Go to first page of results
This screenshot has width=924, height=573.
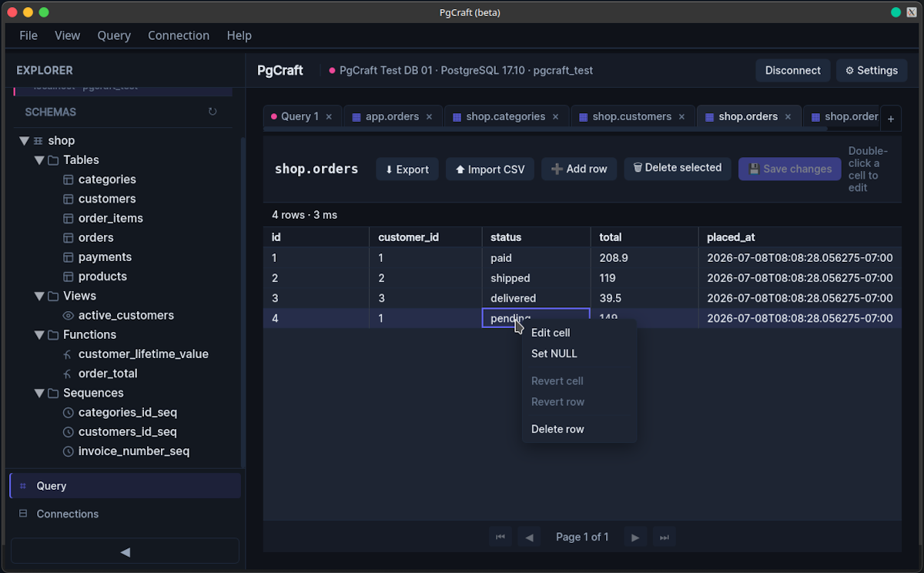500,537
